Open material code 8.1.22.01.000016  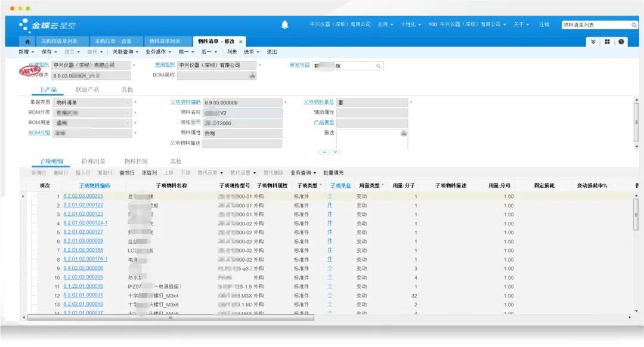[x=83, y=286]
